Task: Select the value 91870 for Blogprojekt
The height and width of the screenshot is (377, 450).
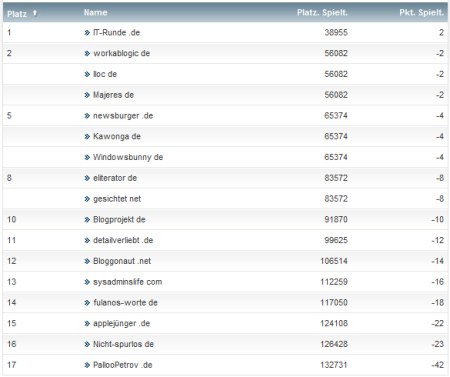Action: point(336,219)
